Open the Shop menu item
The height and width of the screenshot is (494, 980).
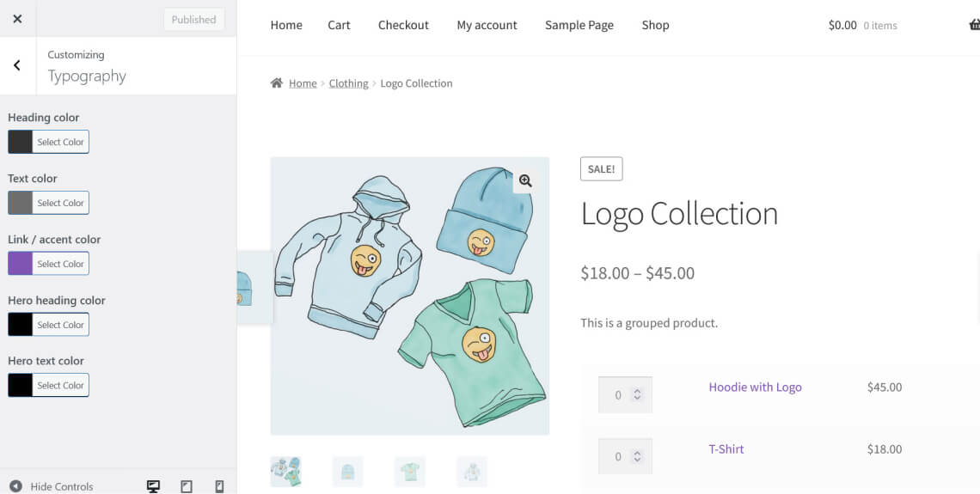(655, 25)
